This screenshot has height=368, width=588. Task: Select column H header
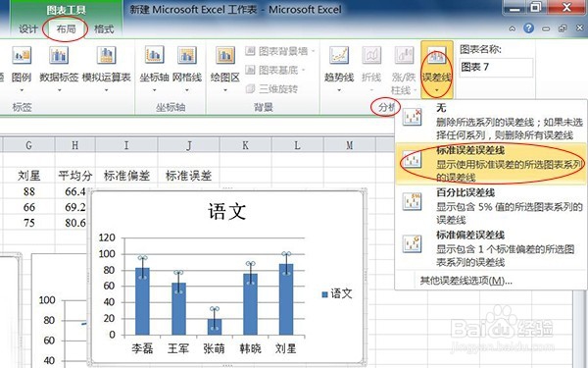point(75,145)
